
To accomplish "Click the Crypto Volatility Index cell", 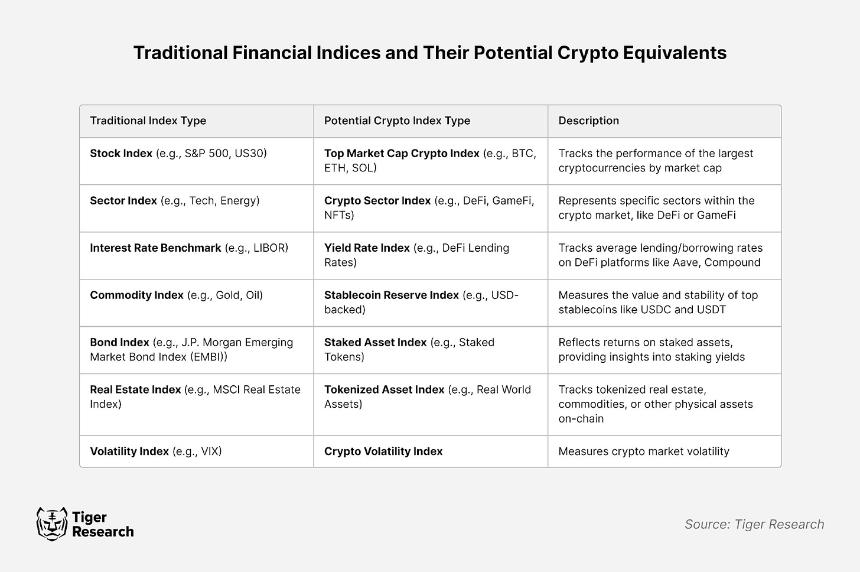I will pyautogui.click(x=431, y=451).
